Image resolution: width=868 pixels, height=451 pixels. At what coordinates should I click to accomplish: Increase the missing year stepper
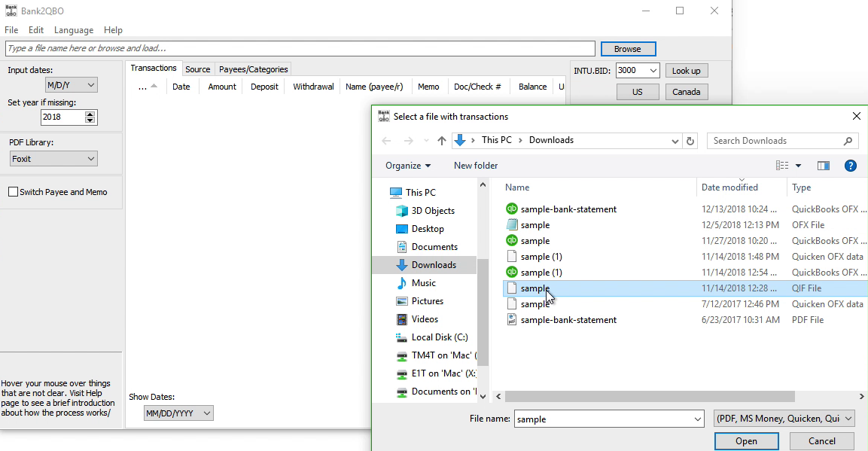[x=90, y=114]
